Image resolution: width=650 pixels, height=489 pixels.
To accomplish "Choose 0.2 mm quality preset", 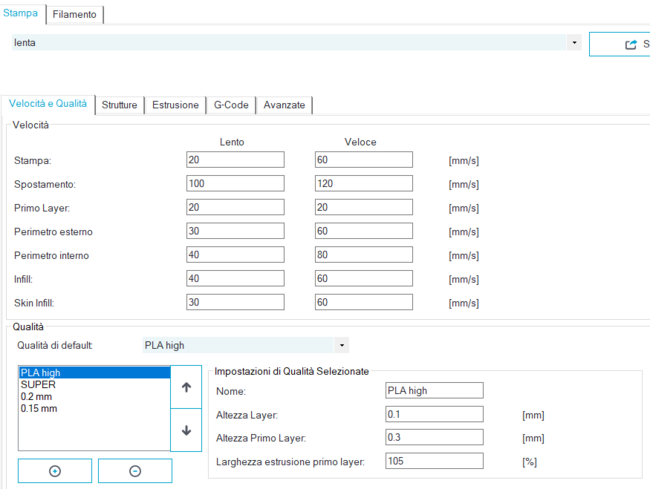I will click(x=37, y=397).
